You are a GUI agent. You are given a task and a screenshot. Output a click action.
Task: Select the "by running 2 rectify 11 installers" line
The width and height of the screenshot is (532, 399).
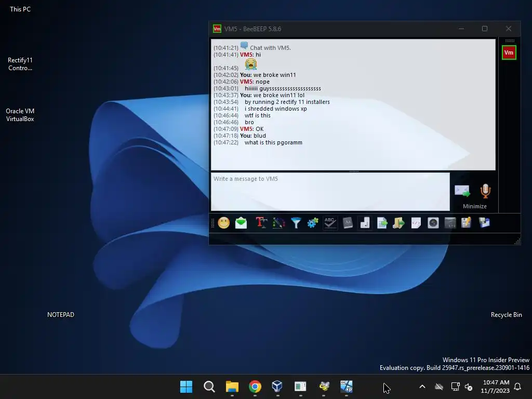(287, 102)
